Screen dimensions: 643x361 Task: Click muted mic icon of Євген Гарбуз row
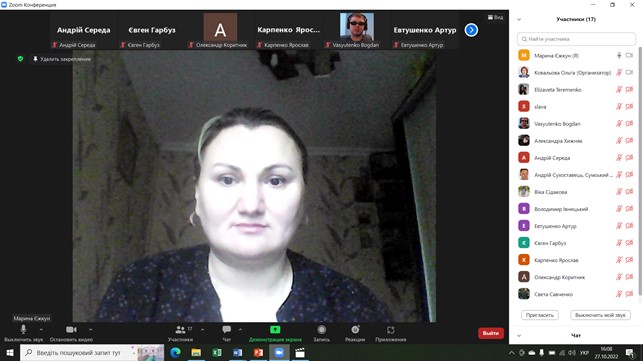(x=619, y=243)
